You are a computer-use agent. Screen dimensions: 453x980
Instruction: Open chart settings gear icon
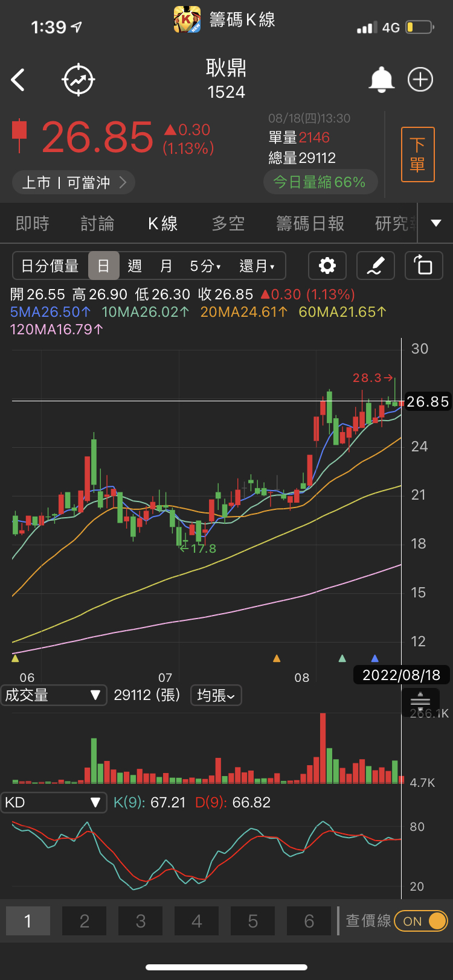click(327, 266)
